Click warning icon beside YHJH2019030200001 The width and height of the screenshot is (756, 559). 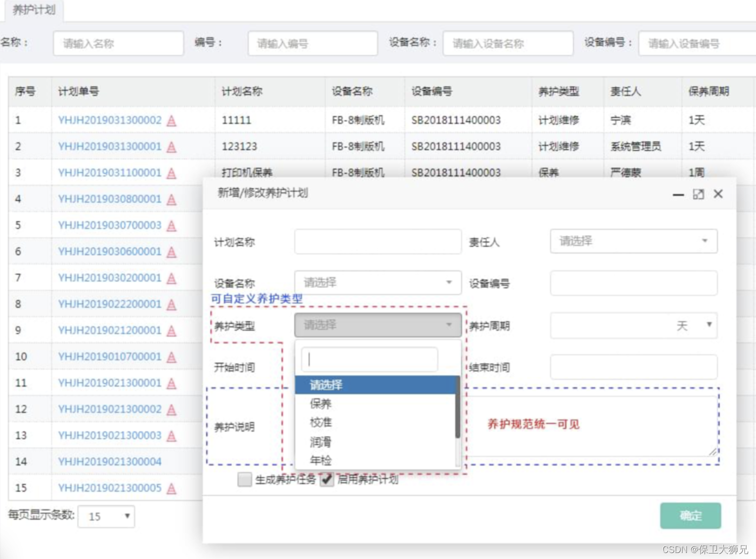pyautogui.click(x=171, y=278)
